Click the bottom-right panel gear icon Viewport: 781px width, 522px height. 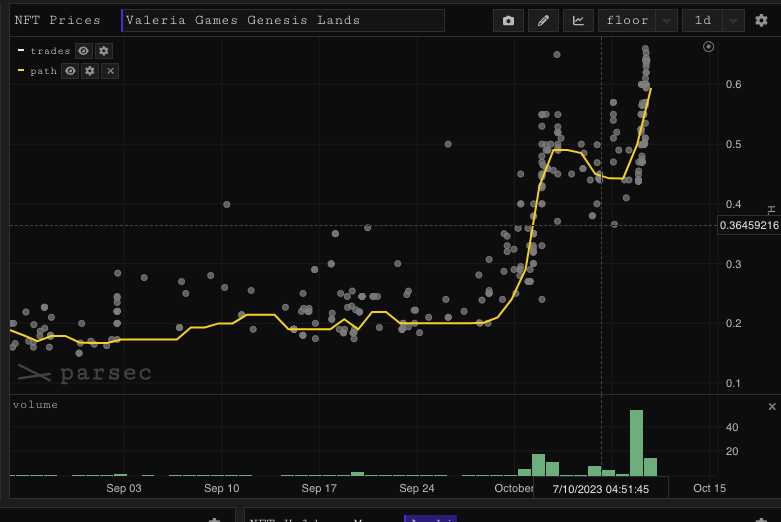coord(761,520)
